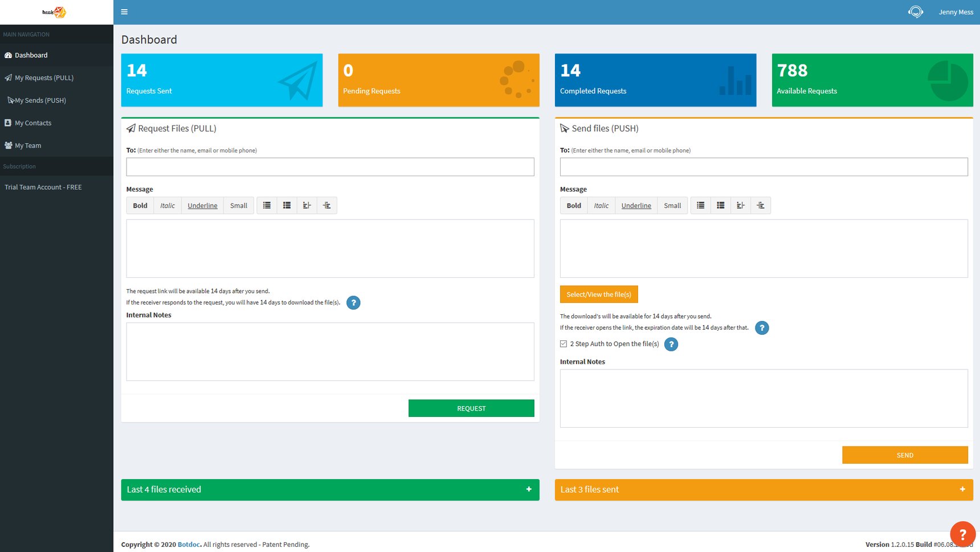
Task: Click the Dashboard speedometer icon in the sidebar
Action: pyautogui.click(x=8, y=55)
